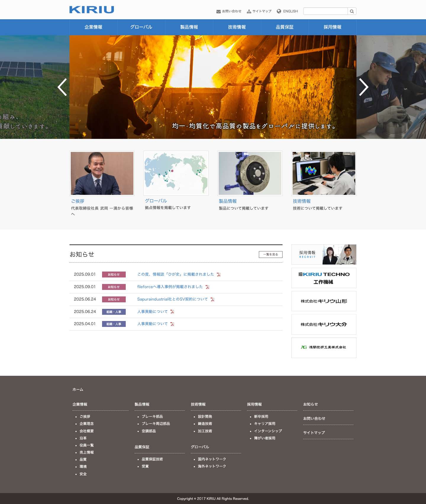Click footer 設計開発 link
The image size is (426, 504).
pyautogui.click(x=205, y=417)
